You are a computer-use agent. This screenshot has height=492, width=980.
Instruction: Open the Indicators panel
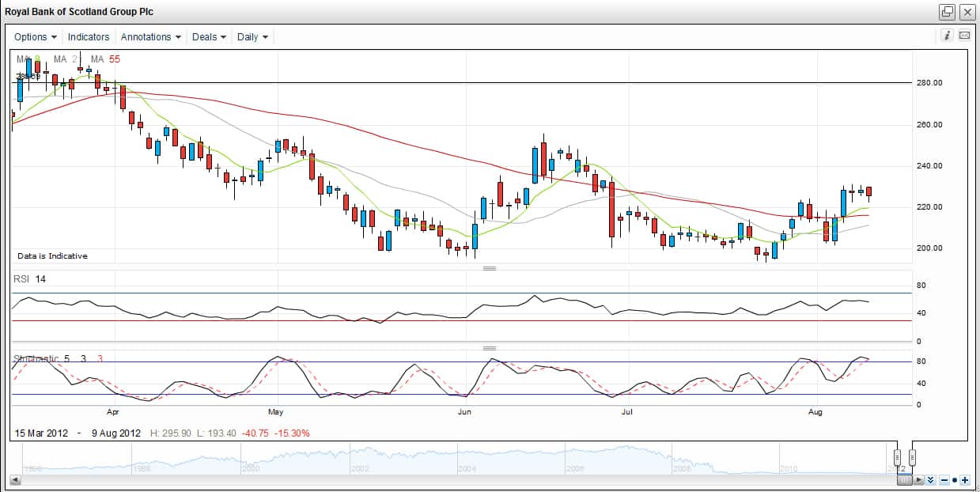(x=89, y=37)
